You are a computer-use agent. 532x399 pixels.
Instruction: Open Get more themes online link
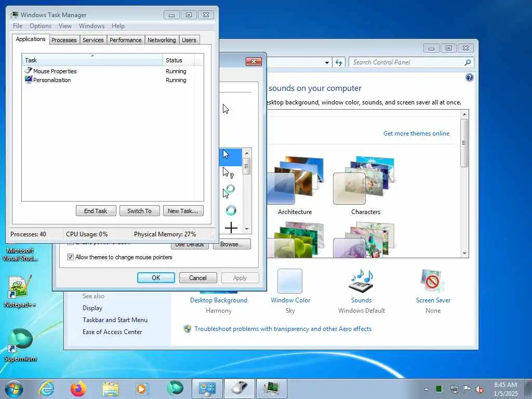coord(416,134)
